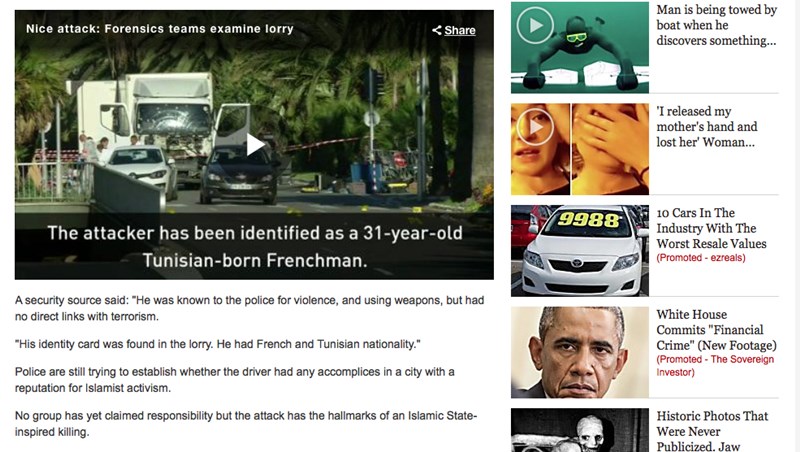This screenshot has height=452, width=800.
Task: Click the Share link on video
Action: pyautogui.click(x=460, y=30)
